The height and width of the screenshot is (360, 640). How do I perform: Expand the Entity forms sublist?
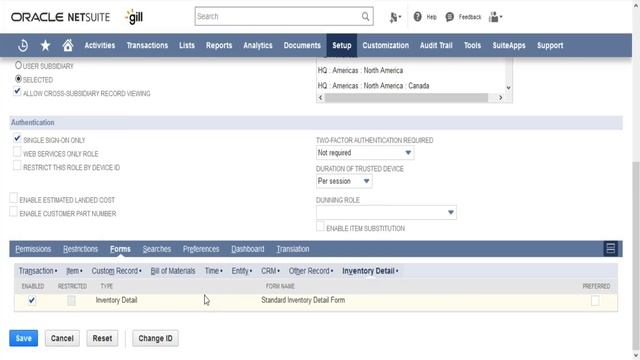click(x=242, y=271)
